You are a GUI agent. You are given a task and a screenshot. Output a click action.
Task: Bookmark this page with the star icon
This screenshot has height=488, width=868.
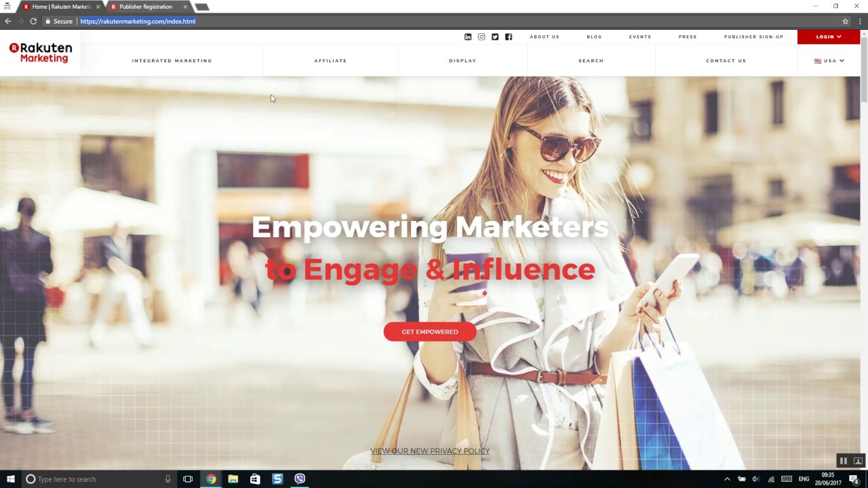(845, 21)
